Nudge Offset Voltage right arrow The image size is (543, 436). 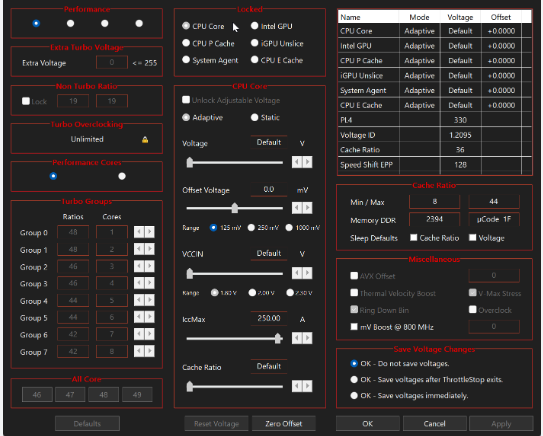pos(307,207)
